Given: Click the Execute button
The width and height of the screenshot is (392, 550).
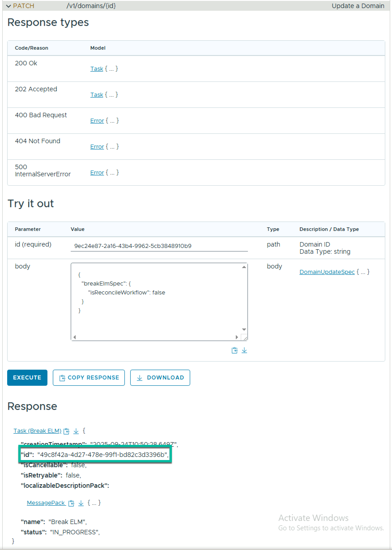Looking at the screenshot, I should (x=27, y=377).
